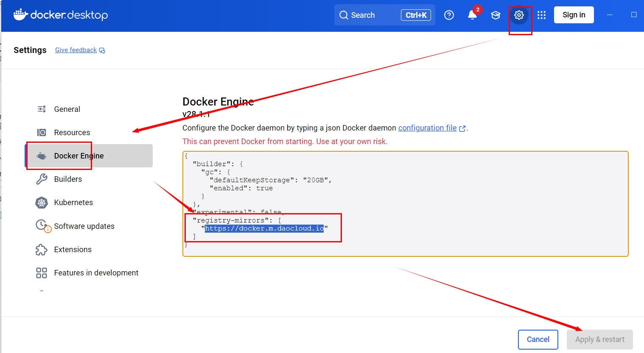Click the Docker Desktop whale logo
This screenshot has width=644, height=353.
tap(21, 15)
